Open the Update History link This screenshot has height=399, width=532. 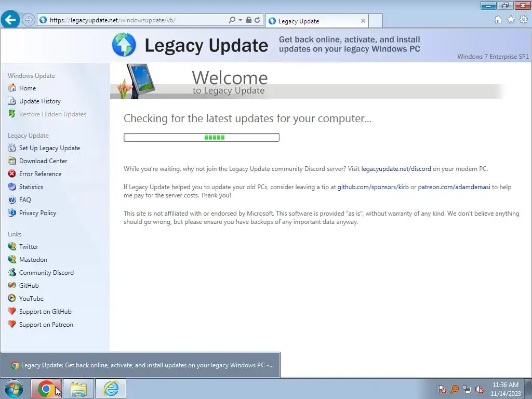pos(39,101)
